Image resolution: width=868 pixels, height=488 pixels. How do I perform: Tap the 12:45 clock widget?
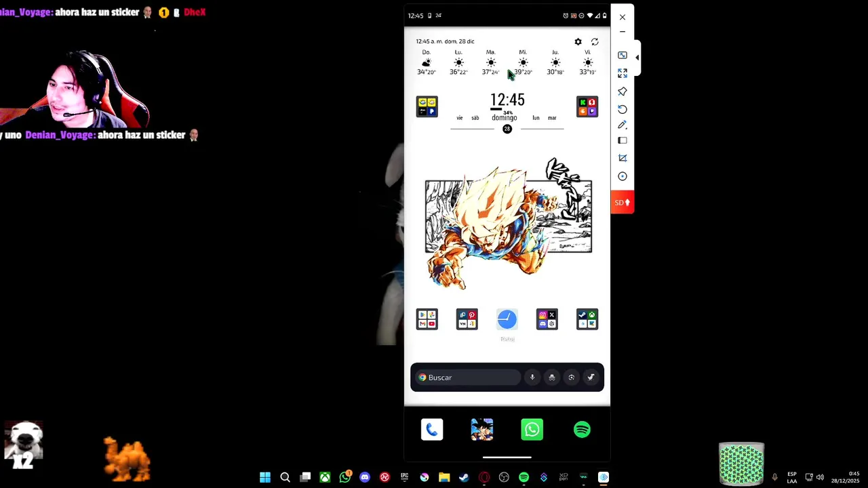(507, 100)
